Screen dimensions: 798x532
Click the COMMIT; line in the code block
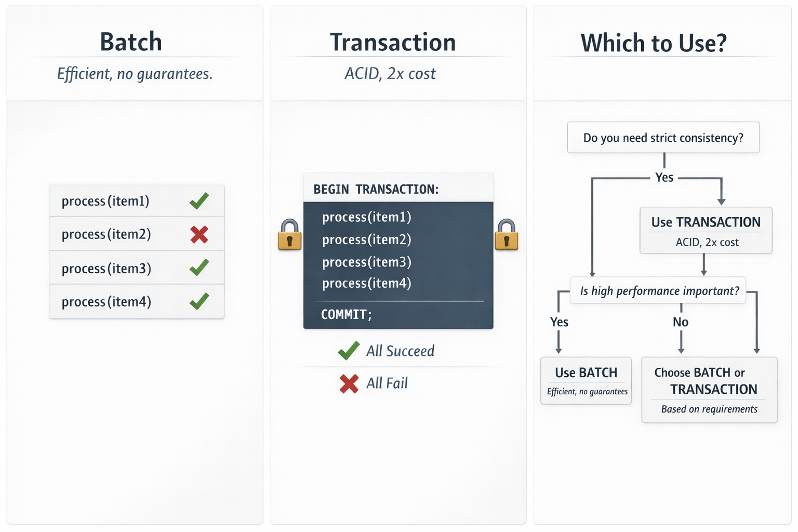click(x=347, y=314)
